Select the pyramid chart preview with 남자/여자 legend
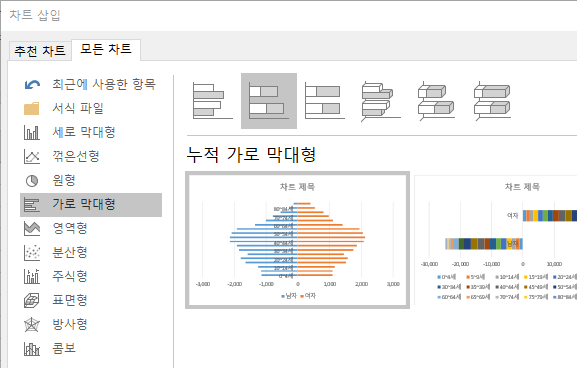Image resolution: width=577 pixels, height=368 pixels. point(297,240)
